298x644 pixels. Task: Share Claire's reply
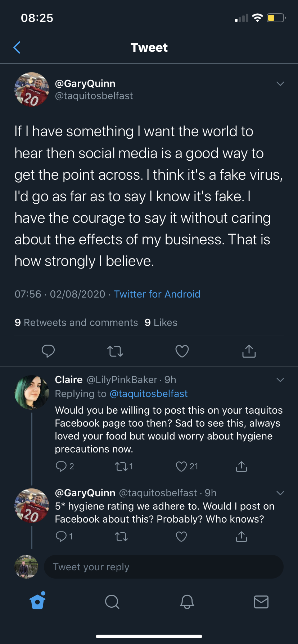click(x=241, y=466)
